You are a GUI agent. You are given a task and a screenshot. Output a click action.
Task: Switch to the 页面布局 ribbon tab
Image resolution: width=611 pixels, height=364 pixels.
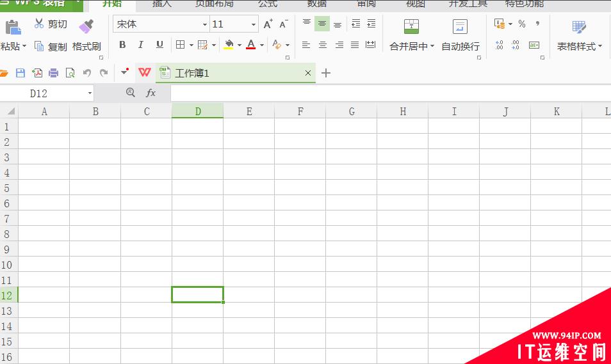click(x=215, y=4)
